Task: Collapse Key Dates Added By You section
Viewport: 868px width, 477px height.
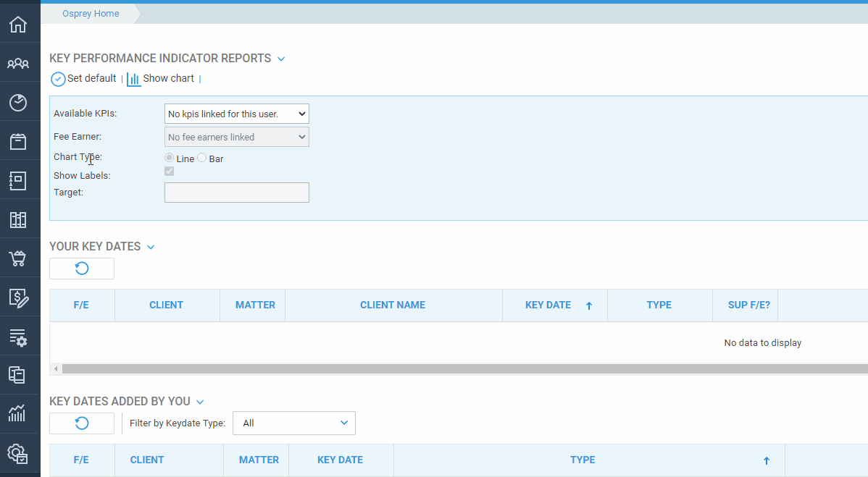Action: pyautogui.click(x=201, y=402)
